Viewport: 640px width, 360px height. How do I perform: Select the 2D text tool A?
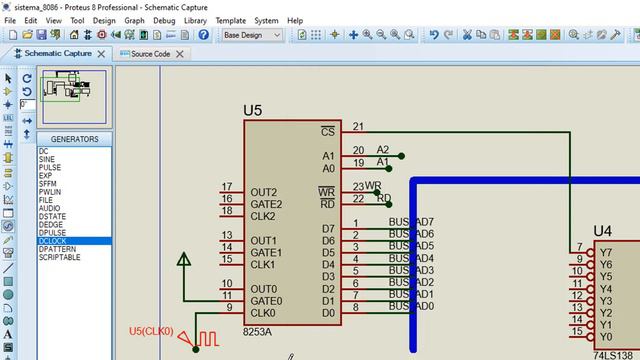(x=8, y=334)
